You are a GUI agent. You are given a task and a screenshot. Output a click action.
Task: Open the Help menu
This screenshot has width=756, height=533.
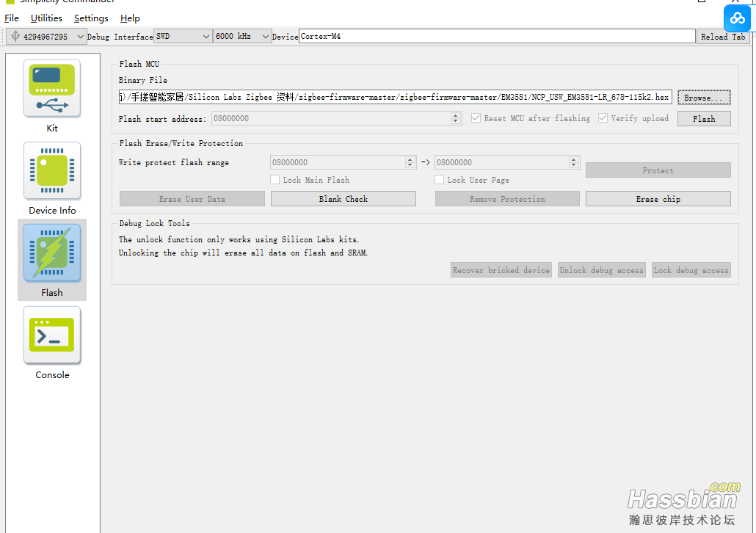coord(130,18)
